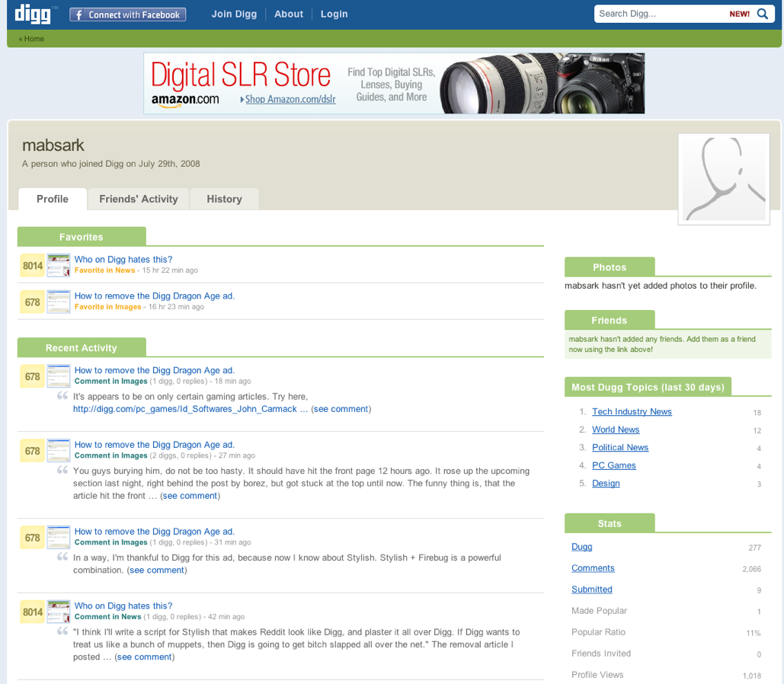Image resolution: width=784 pixels, height=684 pixels.
Task: Click the 'Favorite in Images' label
Action: click(108, 307)
